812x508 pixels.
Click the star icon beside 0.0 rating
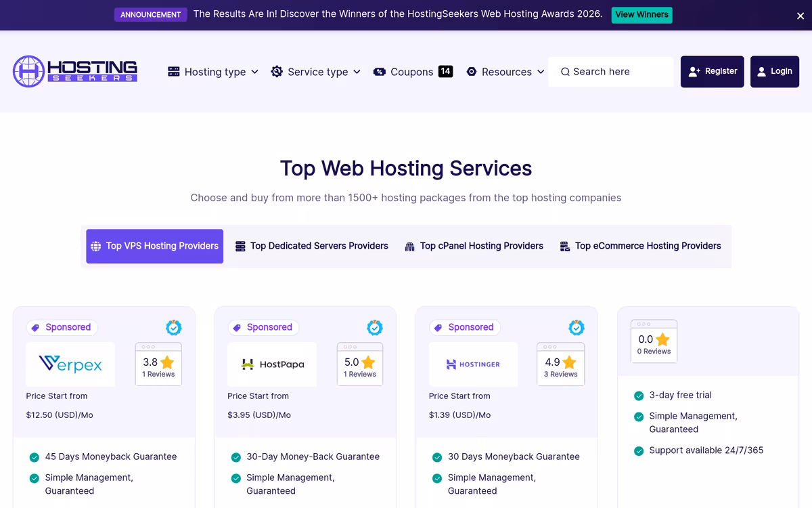662,339
